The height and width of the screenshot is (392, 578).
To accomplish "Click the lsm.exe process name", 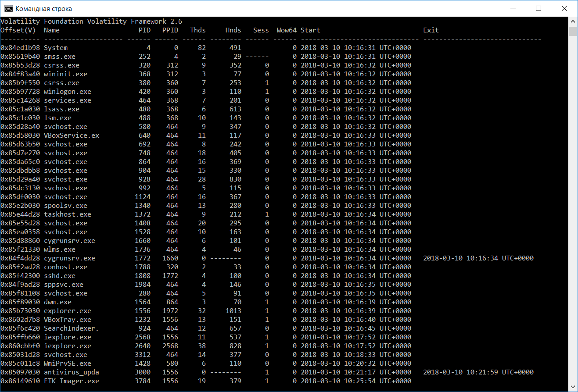I will tap(57, 118).
